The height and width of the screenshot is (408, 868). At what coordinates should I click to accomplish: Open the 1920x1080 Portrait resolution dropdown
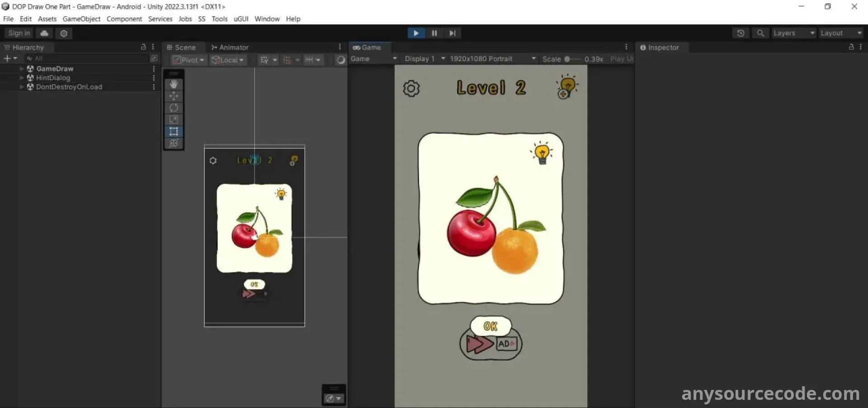tap(492, 59)
